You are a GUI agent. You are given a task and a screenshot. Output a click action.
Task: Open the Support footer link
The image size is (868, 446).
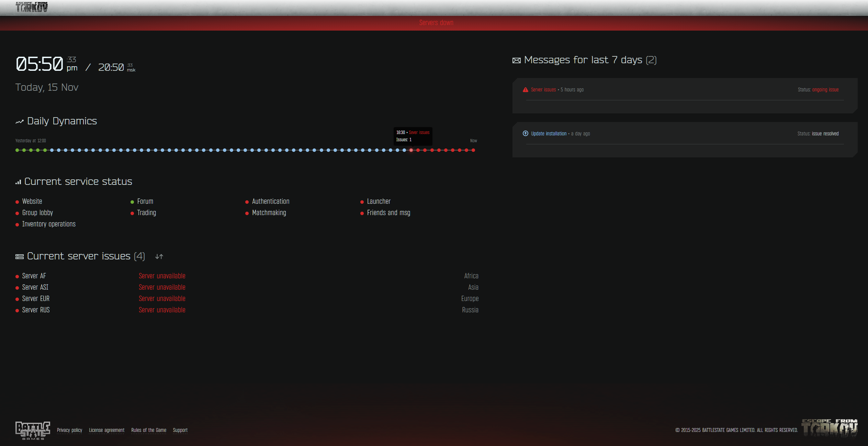click(180, 430)
